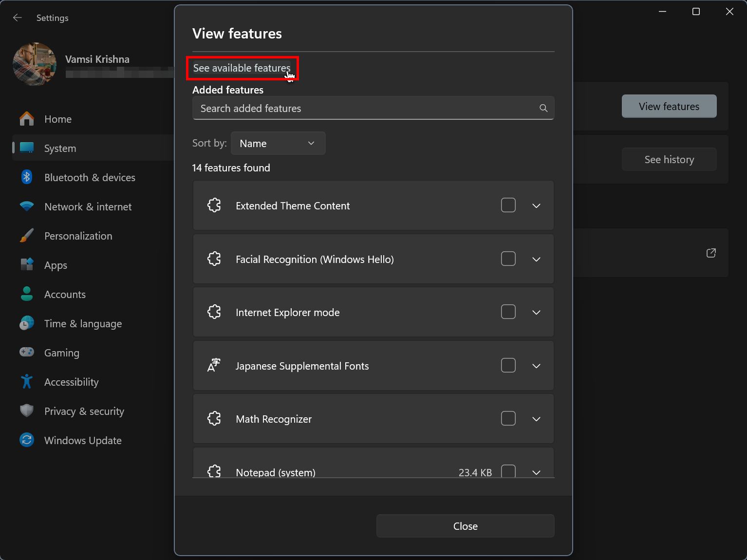Click the Vamsi Krishna profile picture
The height and width of the screenshot is (560, 747).
click(x=35, y=64)
